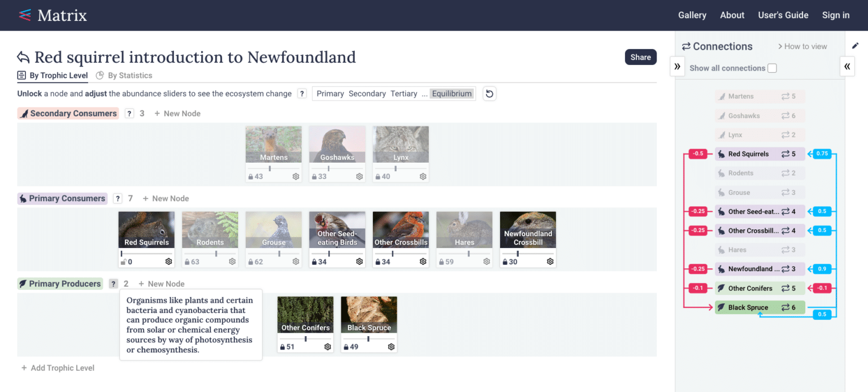Expand the Other Conifers connections row
868x392 pixels.
760,288
